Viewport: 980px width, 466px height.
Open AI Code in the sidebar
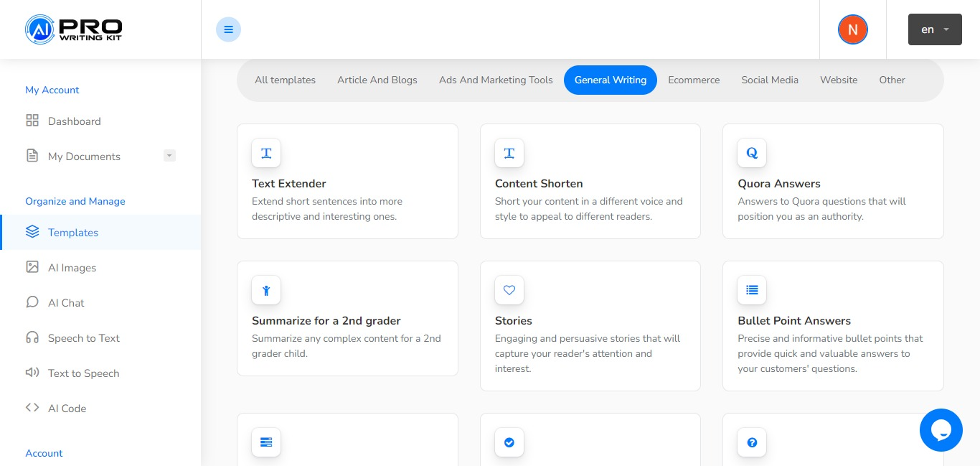coord(67,409)
